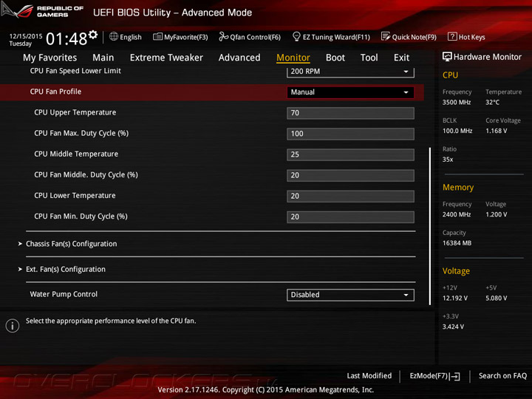
Task: Open MyFavorite(F3) from top bar
Action: coord(180,37)
